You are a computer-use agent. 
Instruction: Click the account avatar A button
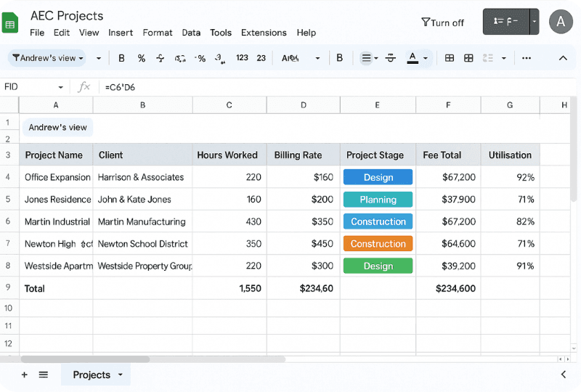(x=561, y=22)
